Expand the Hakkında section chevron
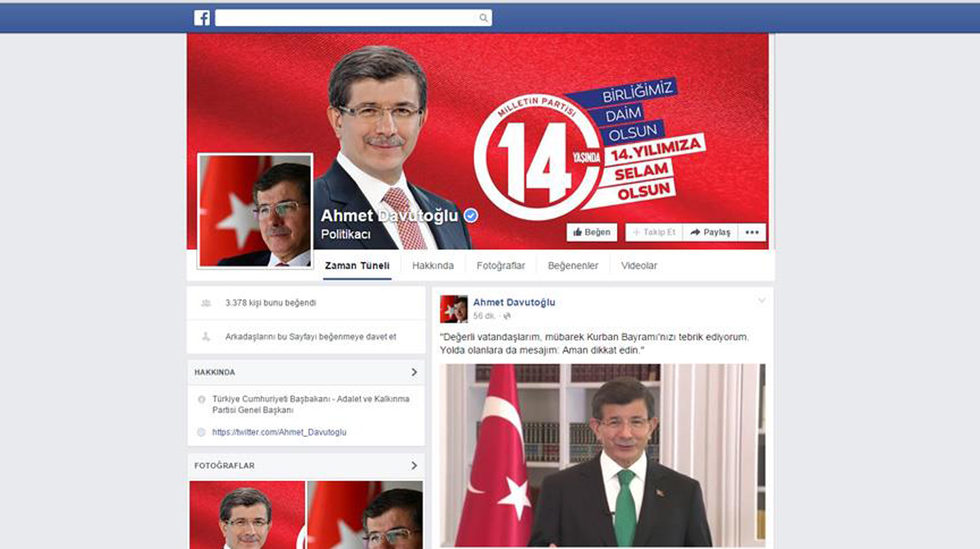Image resolution: width=980 pixels, height=549 pixels. 414,372
